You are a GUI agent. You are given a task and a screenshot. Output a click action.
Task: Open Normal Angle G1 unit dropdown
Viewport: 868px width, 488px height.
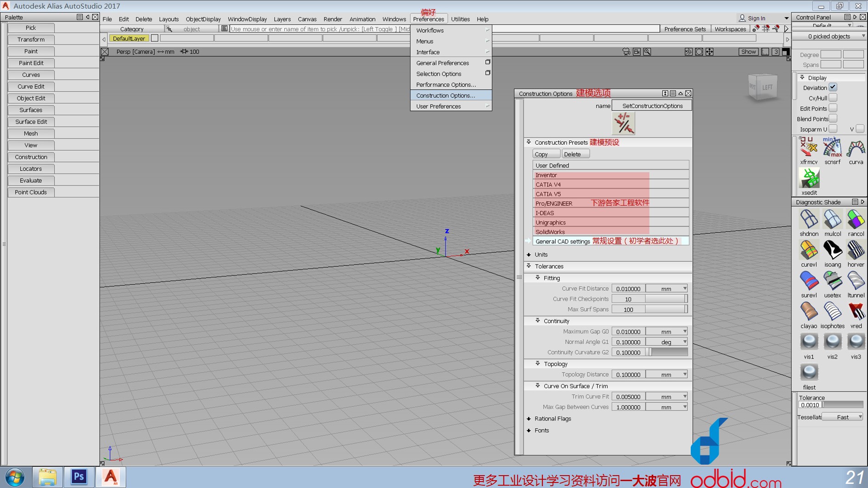(666, 342)
